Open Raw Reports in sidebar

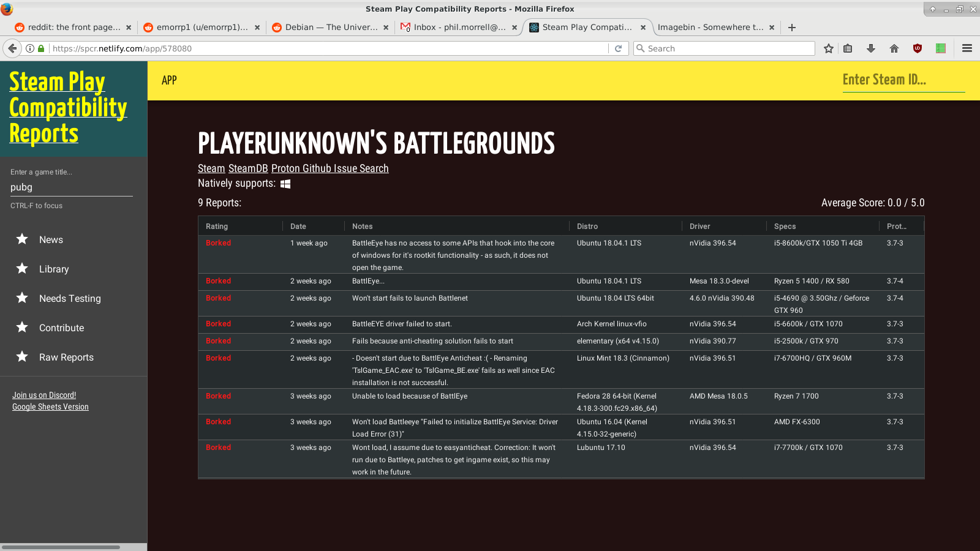(x=66, y=357)
